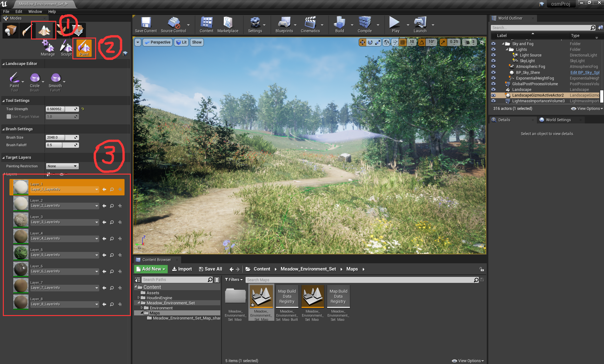The width and height of the screenshot is (604, 364).
Task: Select the Sculpt landscape tool
Action: (66, 48)
